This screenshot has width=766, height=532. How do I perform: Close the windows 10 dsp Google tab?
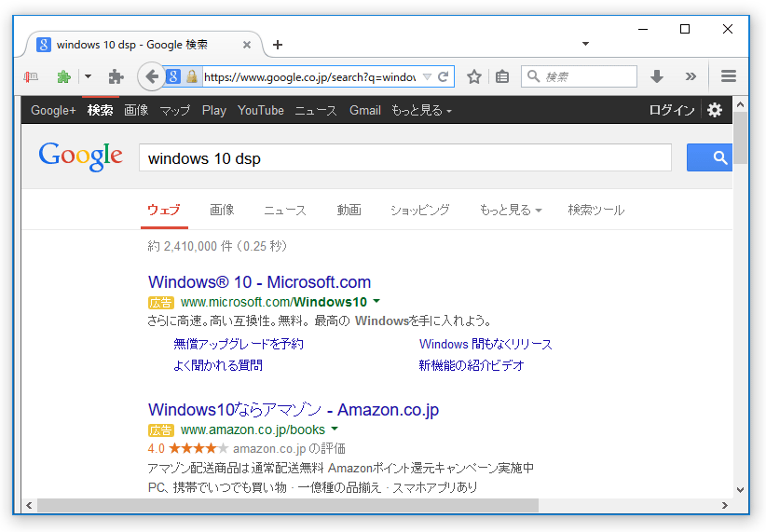[247, 45]
